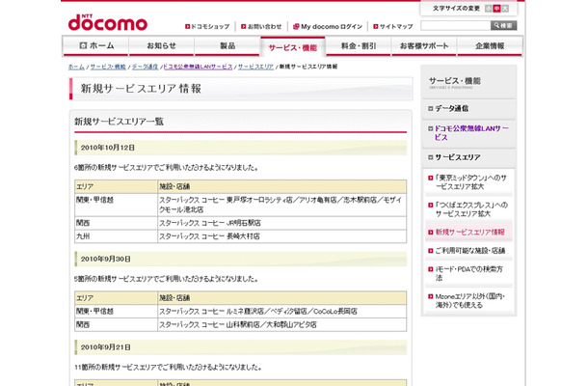Click ドコモ公衆無線LANサービス breadcrumb link

(x=198, y=67)
